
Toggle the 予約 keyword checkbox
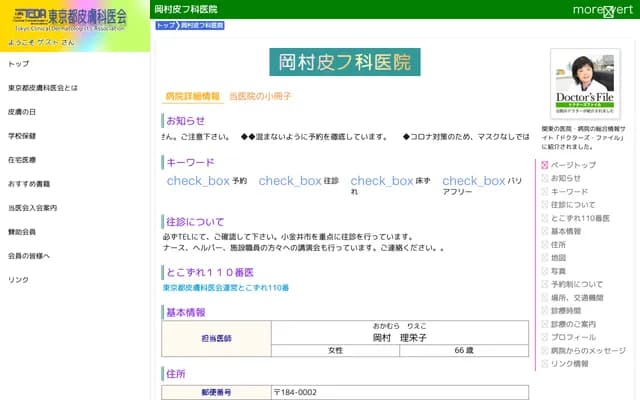(x=198, y=181)
